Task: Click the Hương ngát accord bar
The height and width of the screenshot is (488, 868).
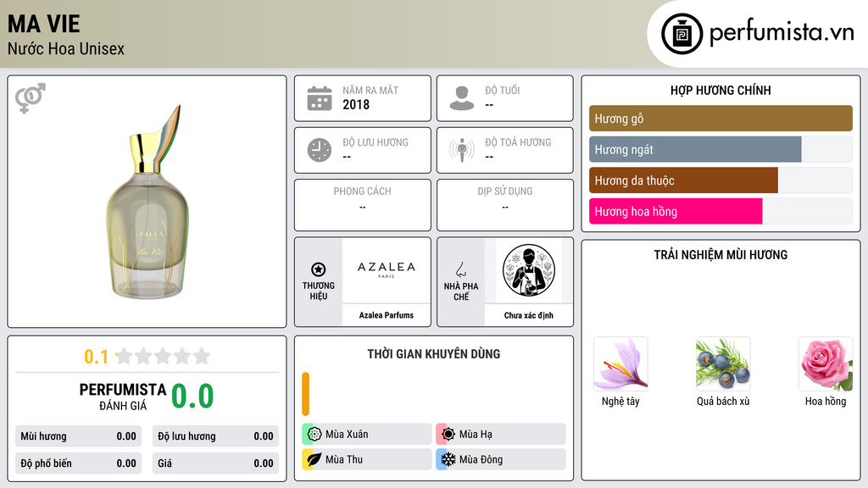Action: coord(695,149)
